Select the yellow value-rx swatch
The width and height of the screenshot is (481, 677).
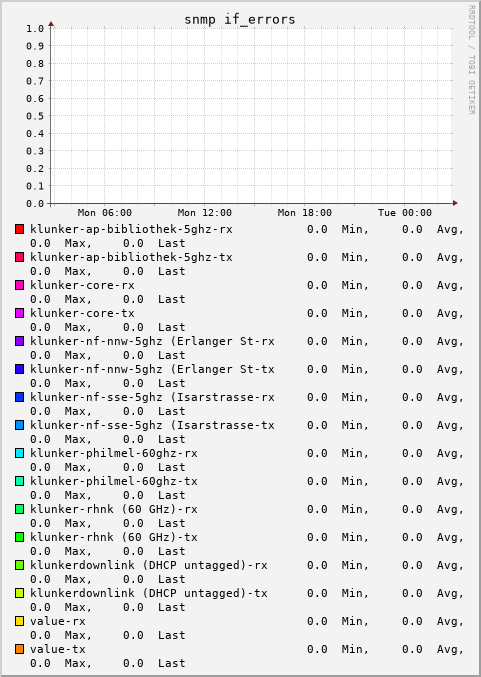[x=19, y=621]
